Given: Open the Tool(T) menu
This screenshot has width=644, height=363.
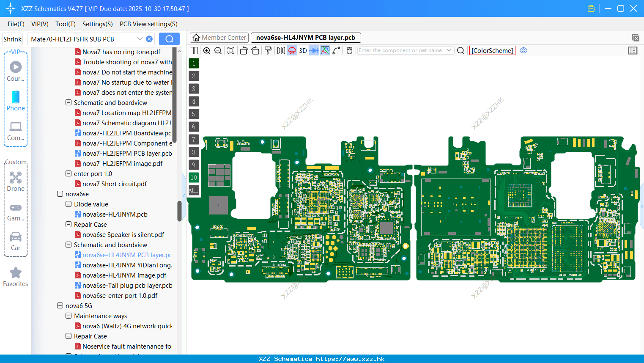Looking at the screenshot, I should (66, 24).
